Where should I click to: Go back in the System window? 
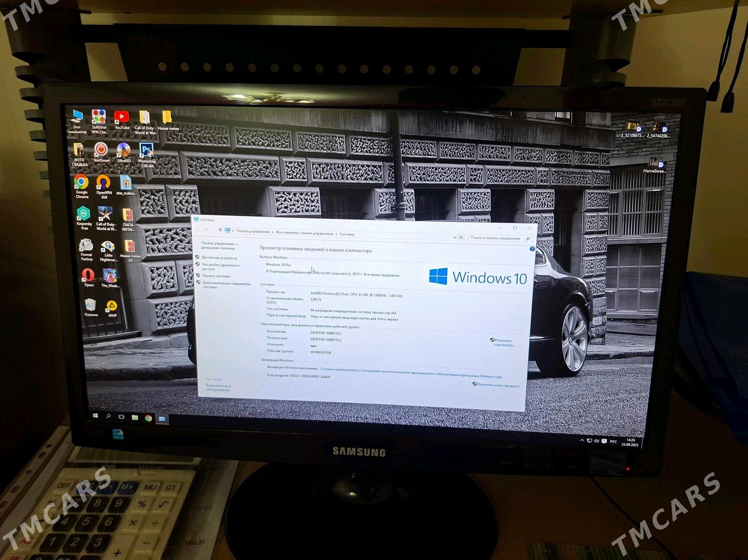[198, 229]
